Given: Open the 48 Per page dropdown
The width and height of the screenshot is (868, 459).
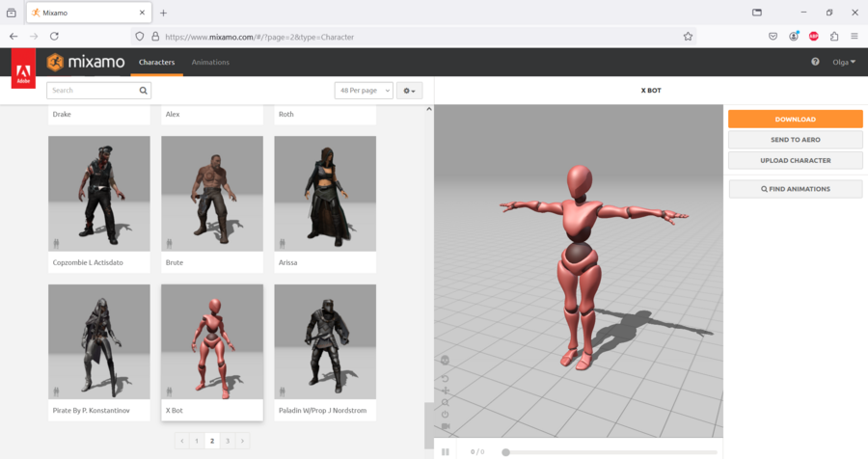Looking at the screenshot, I should click(364, 91).
